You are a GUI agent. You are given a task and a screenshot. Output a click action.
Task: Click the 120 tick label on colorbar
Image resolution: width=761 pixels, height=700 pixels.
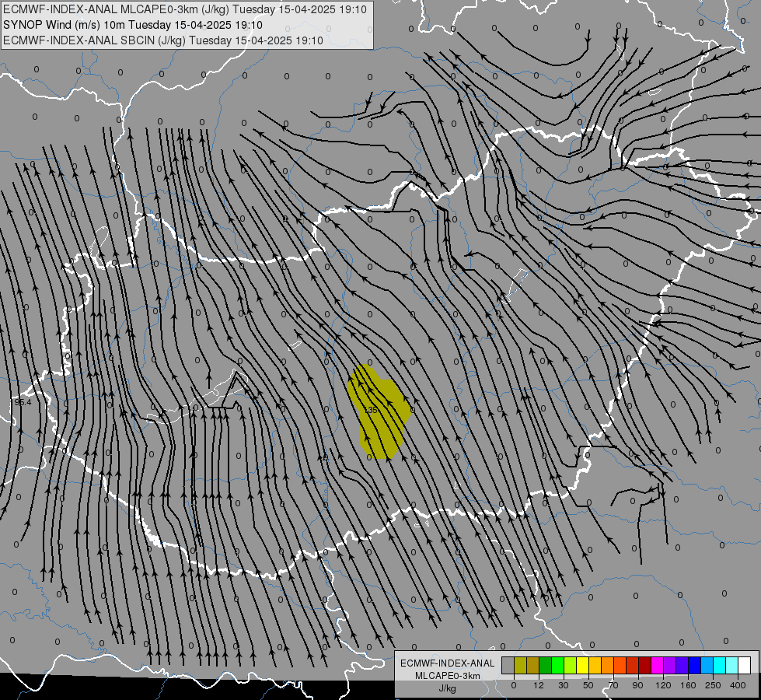[664, 685]
